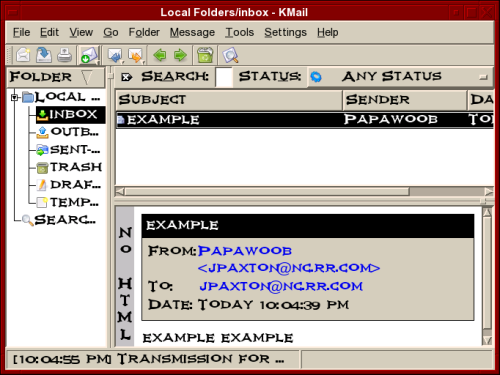
Task: Open Check Mail dropdown arrow
Action: tap(97, 62)
